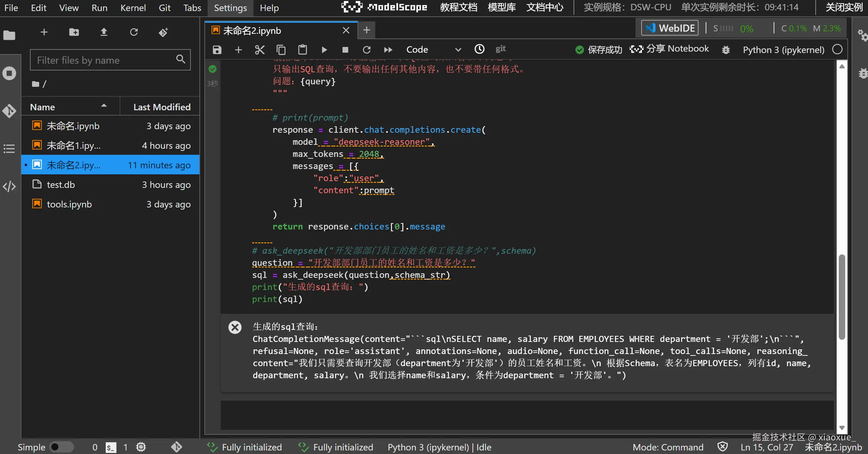Click the new folder icon

tap(74, 32)
